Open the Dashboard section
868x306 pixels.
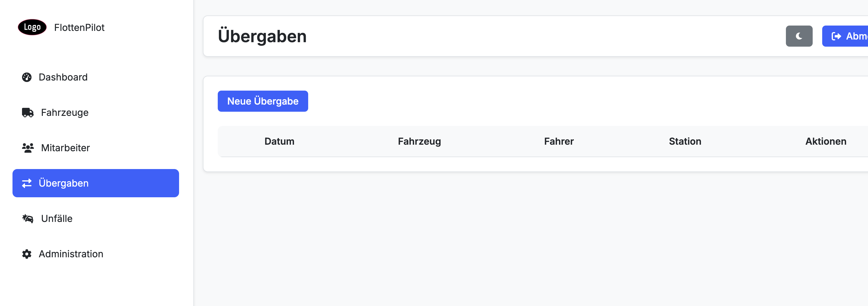click(63, 77)
